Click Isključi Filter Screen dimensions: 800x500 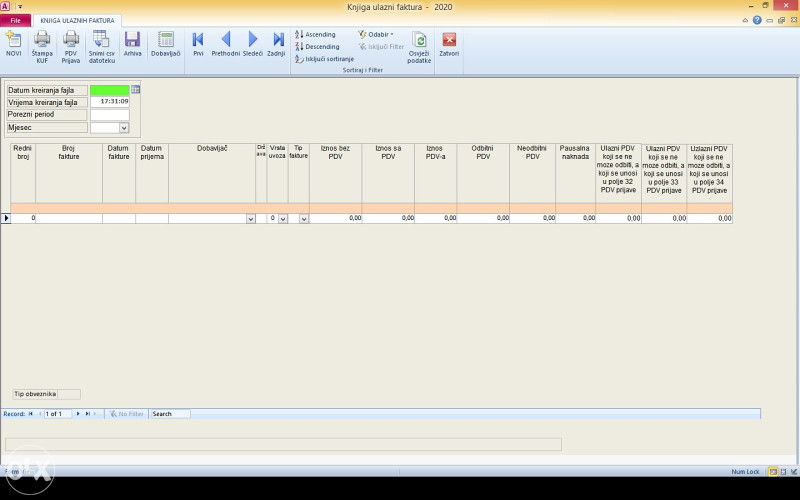click(x=381, y=46)
